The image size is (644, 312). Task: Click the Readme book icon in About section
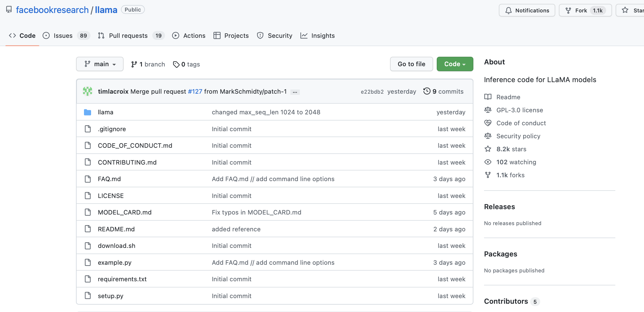click(x=488, y=97)
